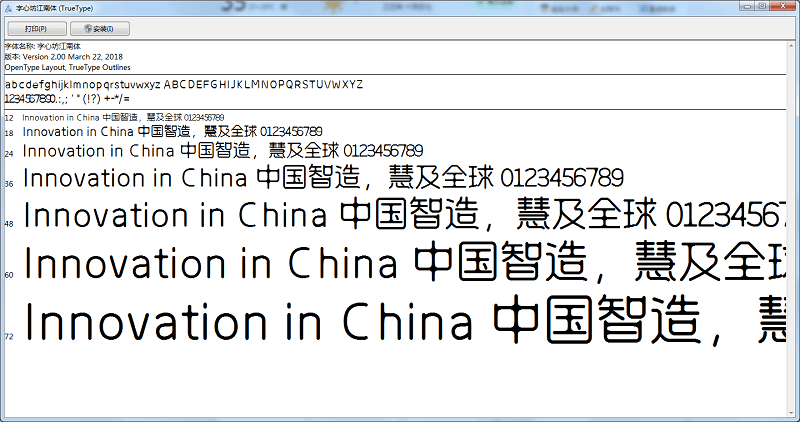
Task: Minimize the font viewer window
Action: (x=748, y=6)
